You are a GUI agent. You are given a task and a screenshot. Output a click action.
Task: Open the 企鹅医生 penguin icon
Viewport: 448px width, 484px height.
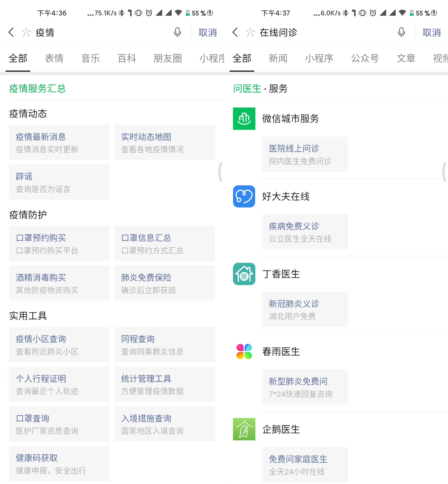pos(244,429)
